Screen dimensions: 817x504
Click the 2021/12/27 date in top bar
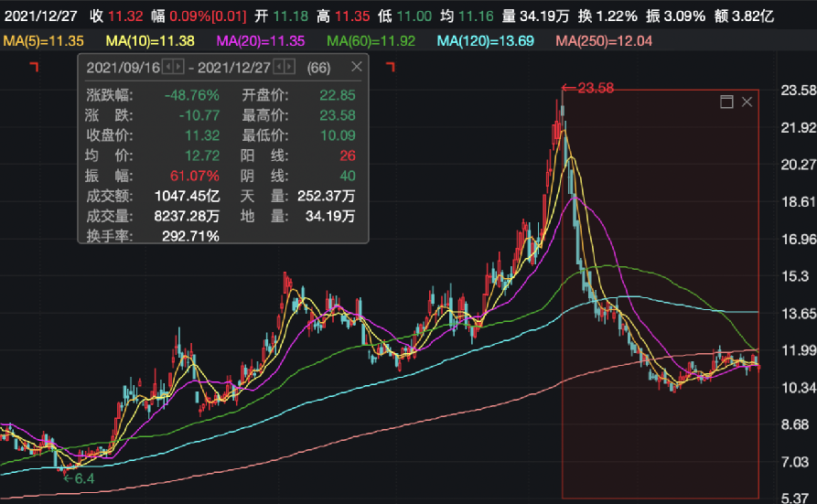(x=38, y=16)
